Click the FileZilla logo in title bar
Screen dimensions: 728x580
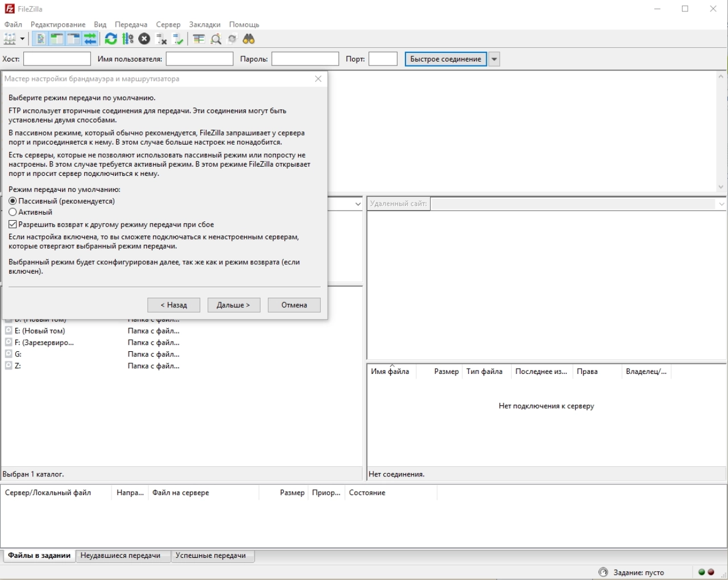pyautogui.click(x=9, y=9)
